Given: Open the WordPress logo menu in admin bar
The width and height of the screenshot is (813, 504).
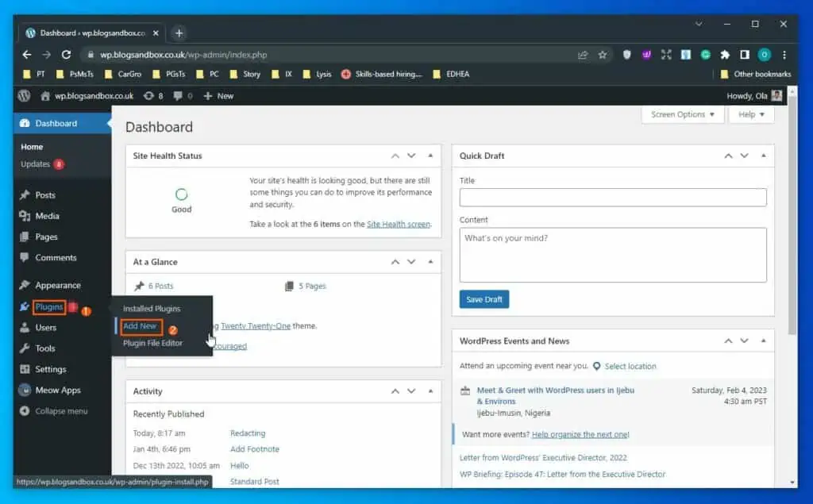Looking at the screenshot, I should point(24,96).
